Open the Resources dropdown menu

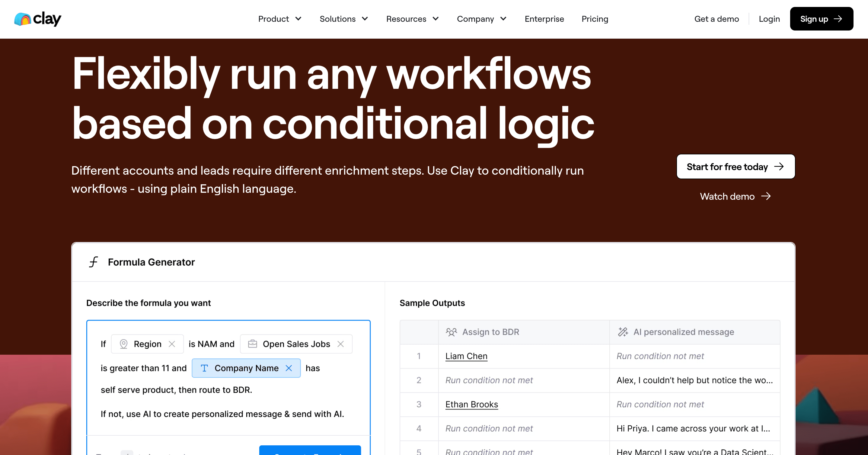[x=412, y=19]
